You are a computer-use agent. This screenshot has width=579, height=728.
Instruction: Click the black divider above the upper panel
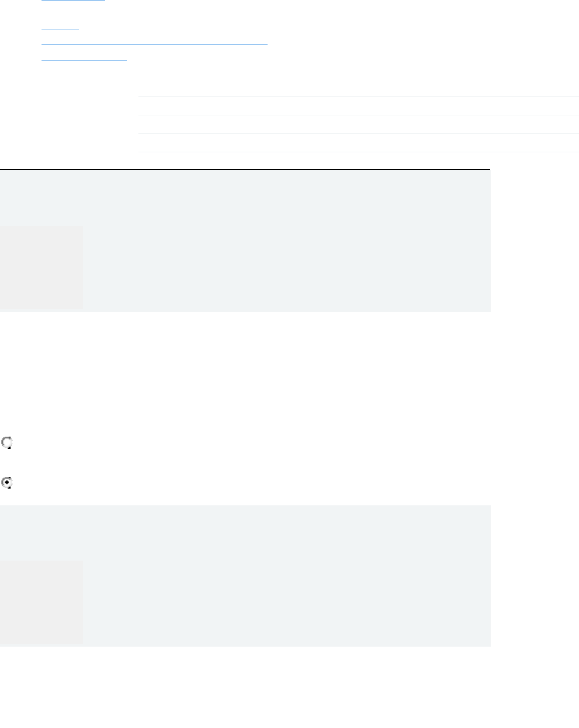pos(245,170)
